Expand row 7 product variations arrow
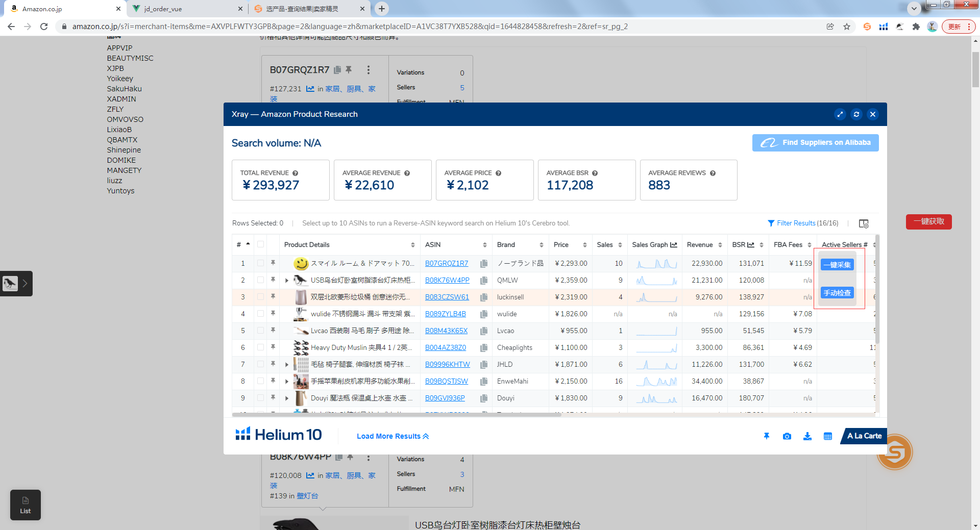This screenshot has height=530, width=980. coord(287,365)
